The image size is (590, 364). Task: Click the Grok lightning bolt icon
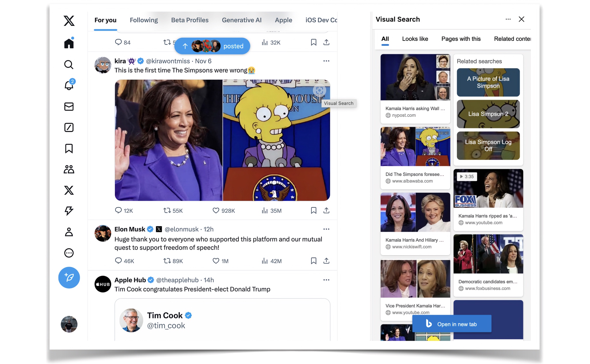[x=68, y=211]
